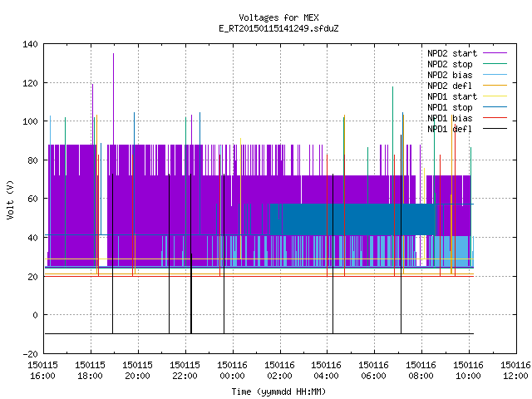Click the file name E_RT20150115141249.sfduZ subtitle
532x399 pixels.
point(278,28)
